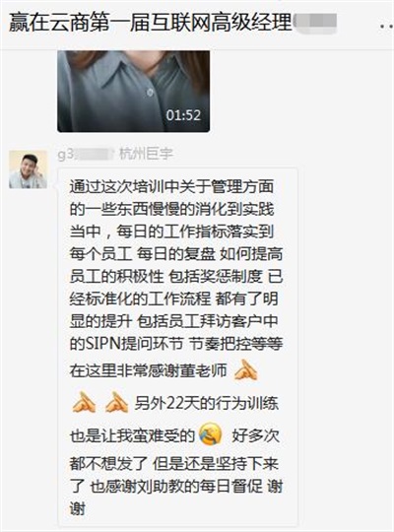This screenshot has height=532, width=394.
Task: Play the video showing 01:52 duration
Action: [133, 92]
